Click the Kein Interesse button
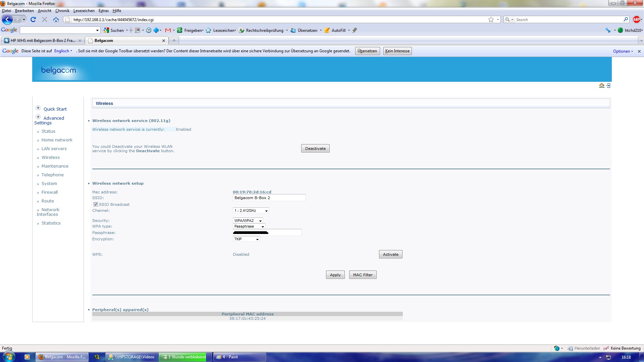The image size is (644, 362). [x=397, y=51]
